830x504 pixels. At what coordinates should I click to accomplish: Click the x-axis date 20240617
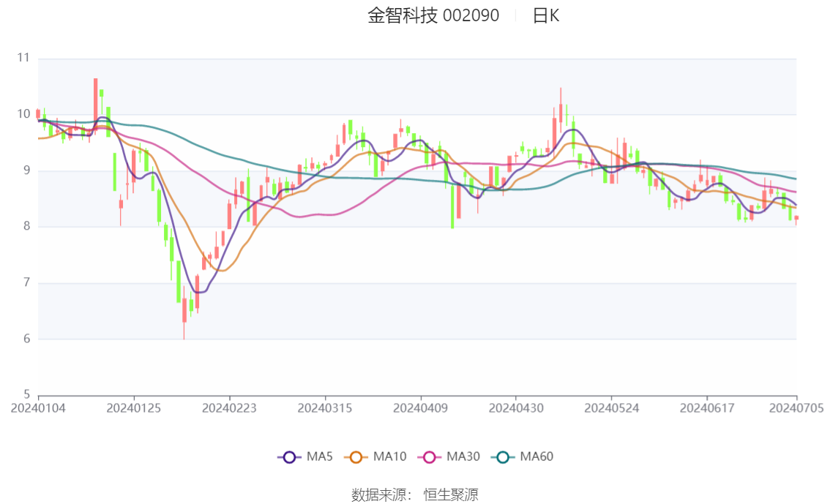coord(707,408)
